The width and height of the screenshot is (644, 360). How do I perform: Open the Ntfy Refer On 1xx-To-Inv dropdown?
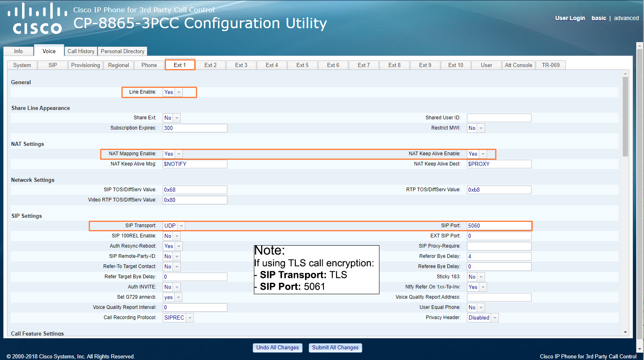click(x=477, y=287)
